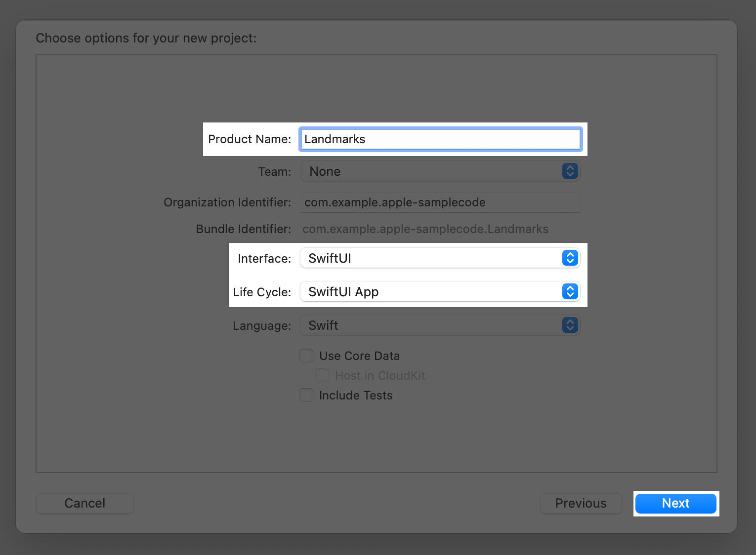The image size is (756, 555).
Task: Click the 'Choose options for your new project' heading
Action: click(146, 38)
